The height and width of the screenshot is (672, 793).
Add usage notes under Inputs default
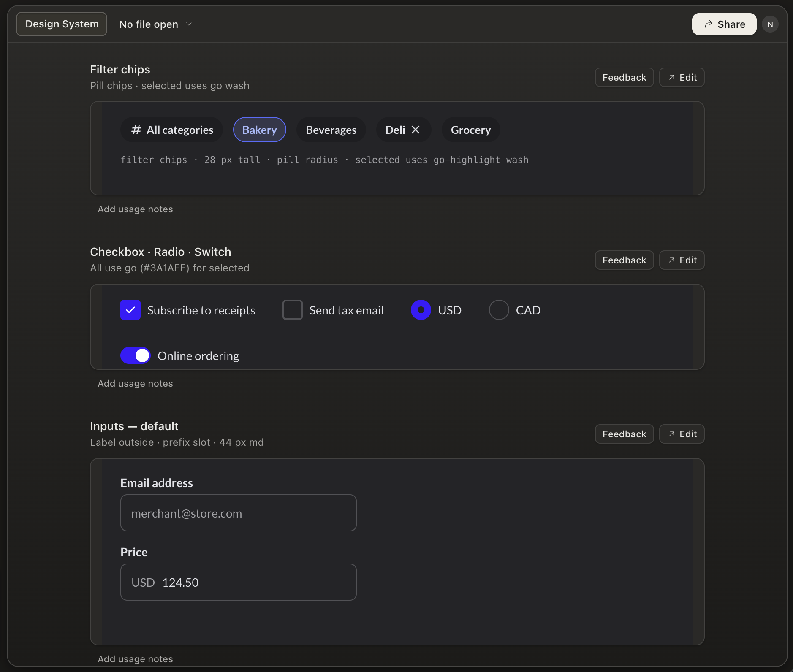[x=135, y=659]
